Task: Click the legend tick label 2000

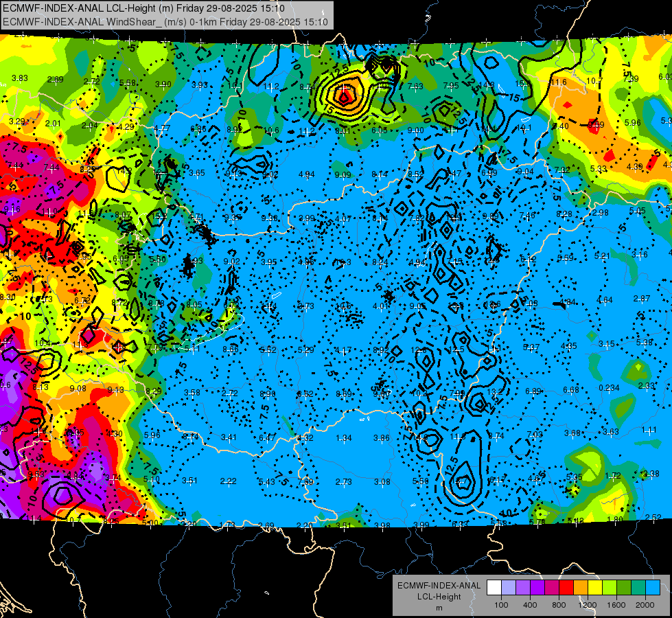Action: point(645,605)
